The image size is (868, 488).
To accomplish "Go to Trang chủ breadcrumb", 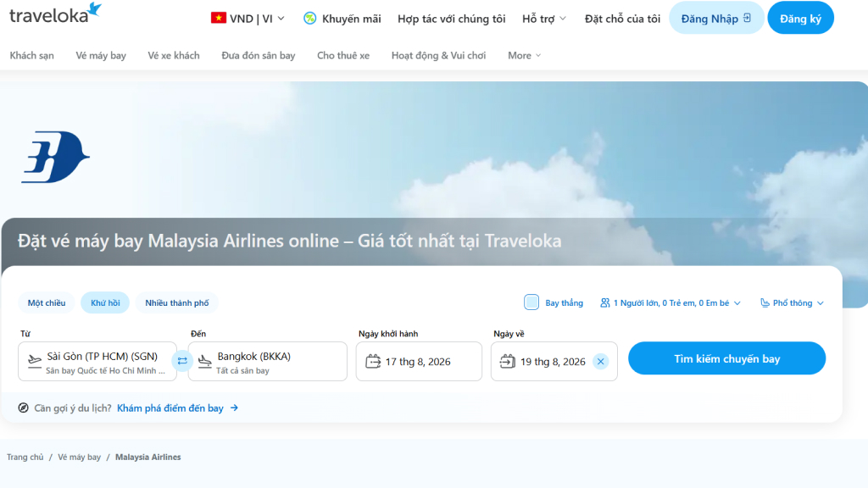I will [25, 457].
